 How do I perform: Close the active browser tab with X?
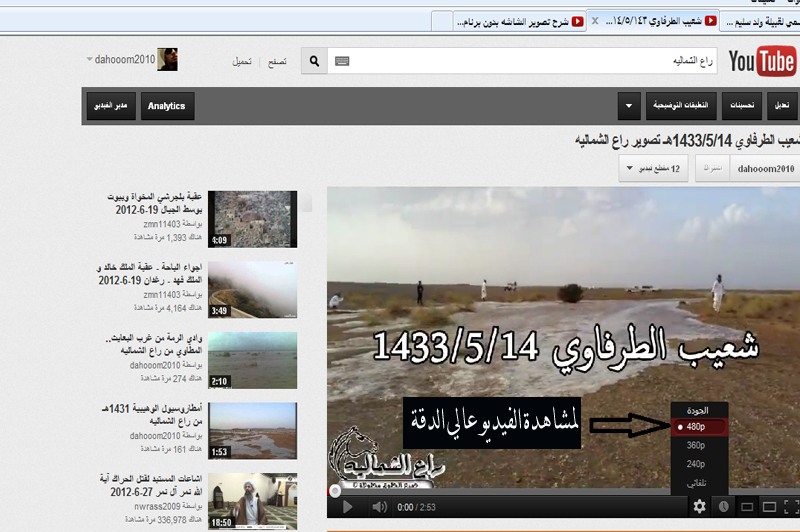point(595,21)
